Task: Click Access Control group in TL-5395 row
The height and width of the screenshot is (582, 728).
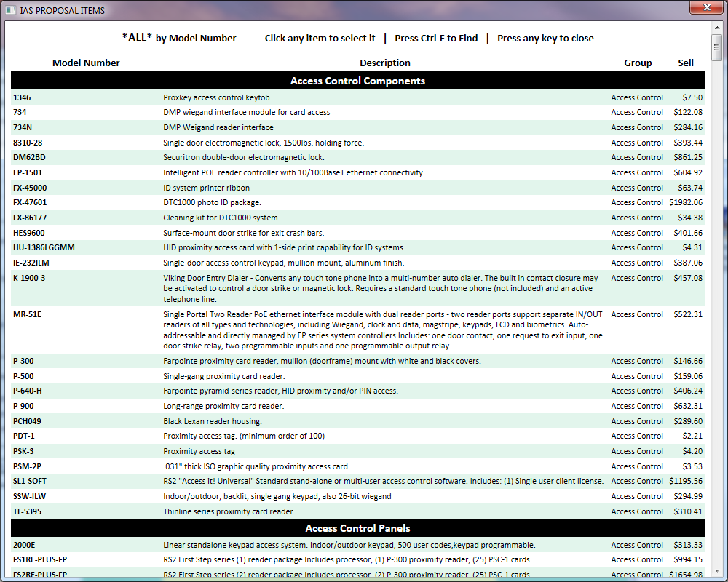Action: (x=637, y=511)
